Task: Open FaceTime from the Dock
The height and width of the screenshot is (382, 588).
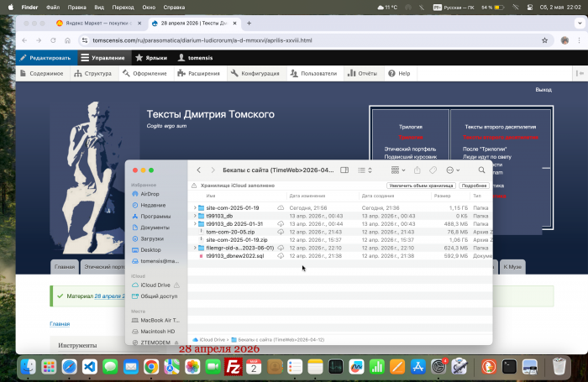Action: click(213, 367)
